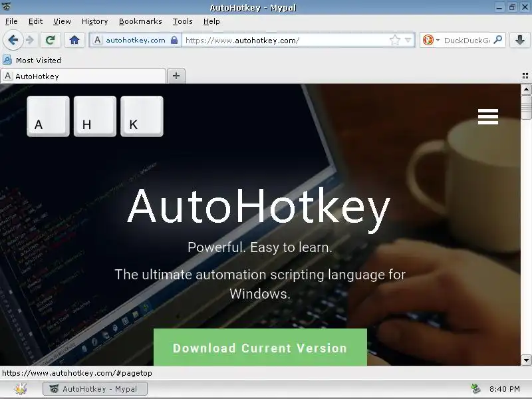The height and width of the screenshot is (399, 532).
Task: Click the H key logo
Action: [95, 116]
